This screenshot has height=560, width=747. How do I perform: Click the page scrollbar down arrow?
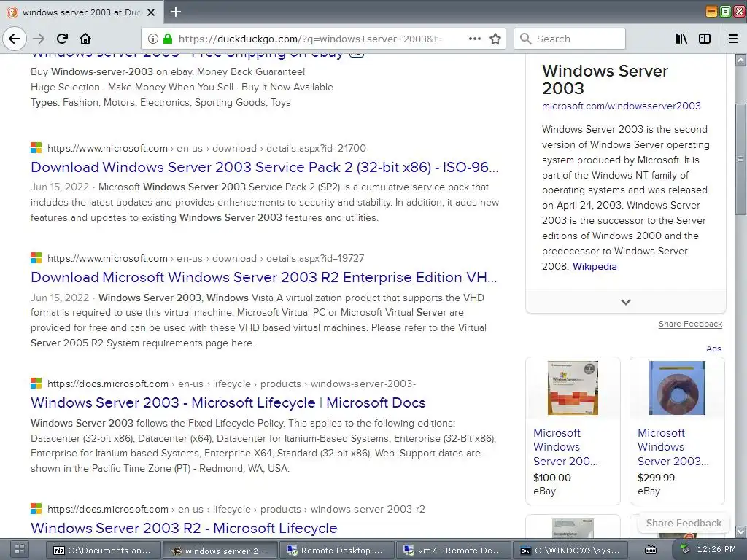coord(740,531)
